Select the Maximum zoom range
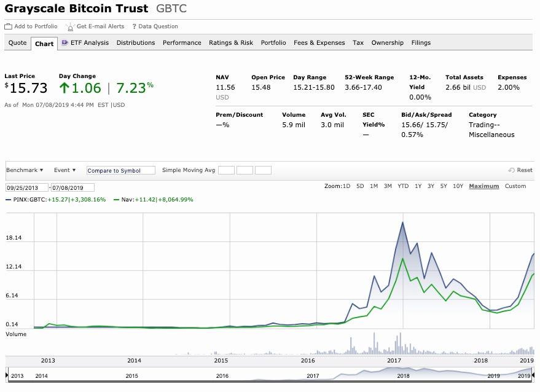The image size is (540, 392). coord(484,186)
